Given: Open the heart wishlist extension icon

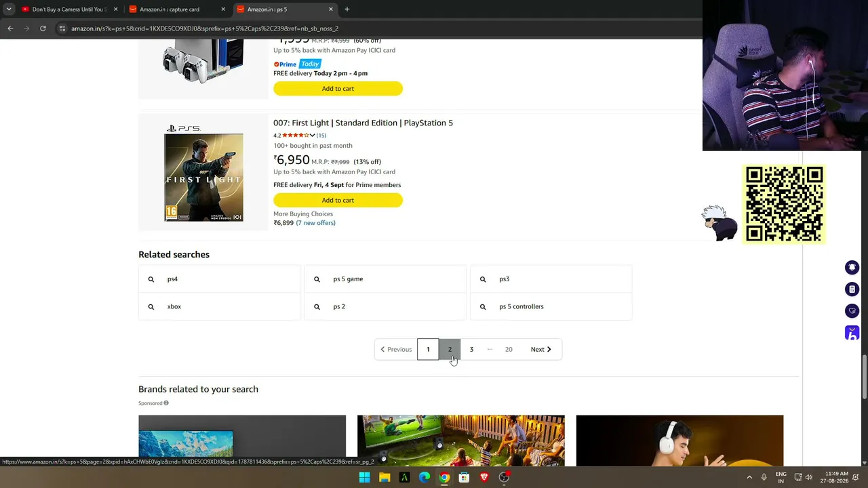Looking at the screenshot, I should (852, 311).
